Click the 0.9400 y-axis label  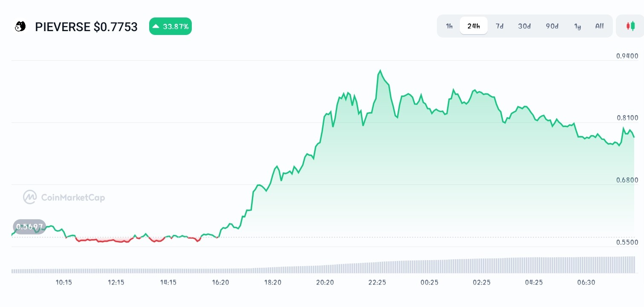pos(627,56)
